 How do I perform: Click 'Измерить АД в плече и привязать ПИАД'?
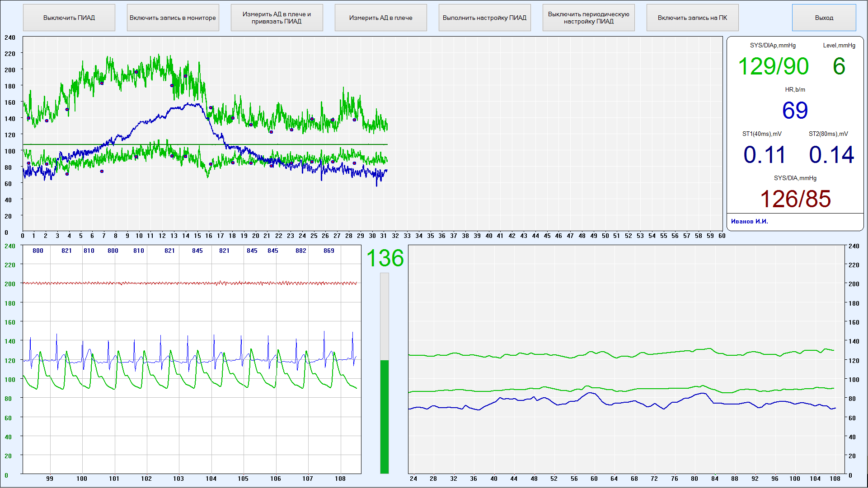pyautogui.click(x=277, y=18)
